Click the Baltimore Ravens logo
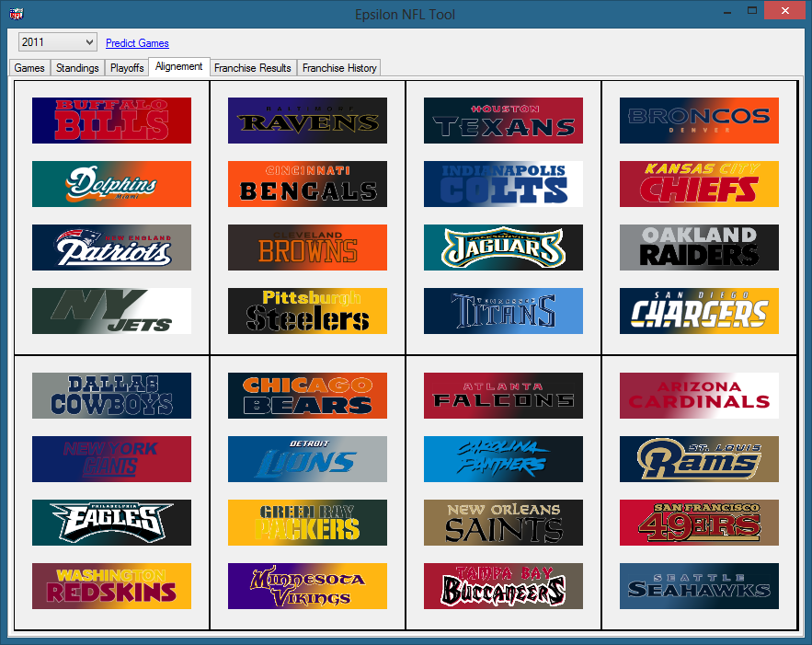Viewport: 812px width, 645px height. 307,121
